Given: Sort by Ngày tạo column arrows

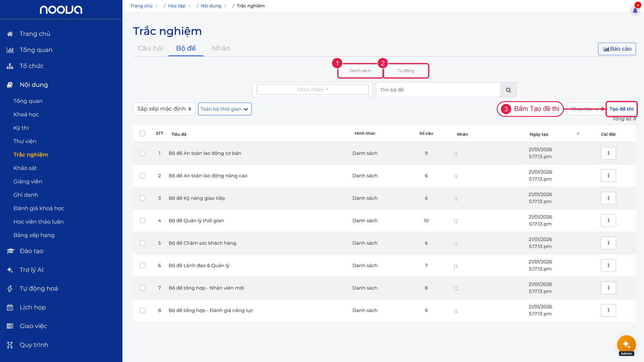Looking at the screenshot, I should [578, 134].
